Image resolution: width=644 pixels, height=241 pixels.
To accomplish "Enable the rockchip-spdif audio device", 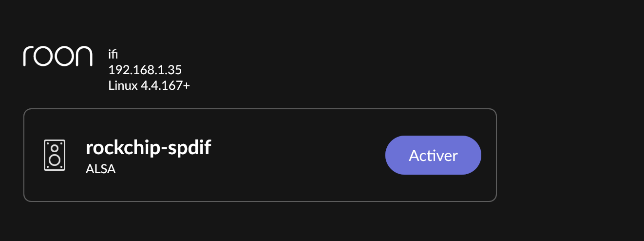I will click(x=433, y=155).
